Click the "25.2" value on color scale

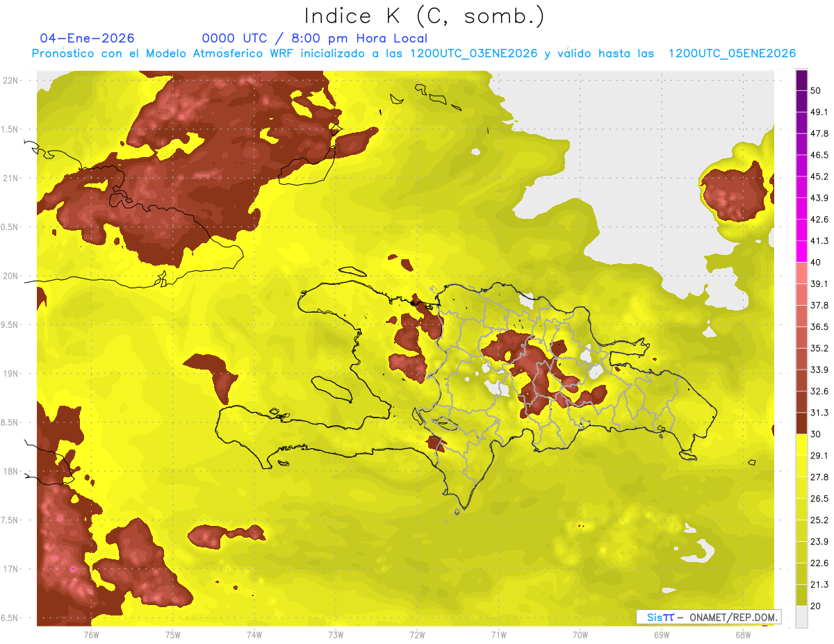pos(820,520)
